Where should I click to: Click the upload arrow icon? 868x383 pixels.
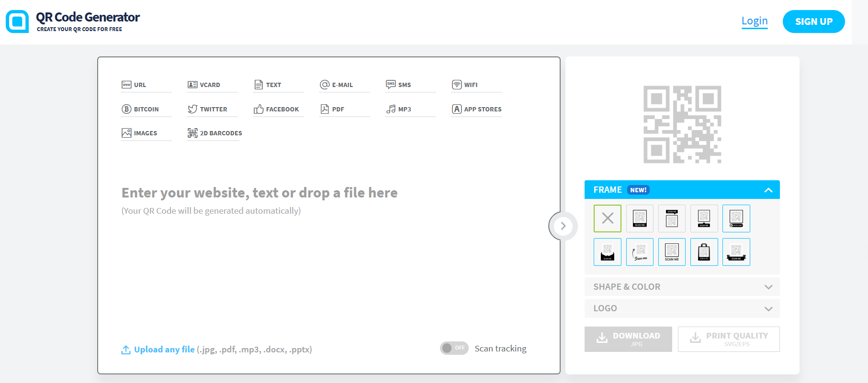click(126, 350)
